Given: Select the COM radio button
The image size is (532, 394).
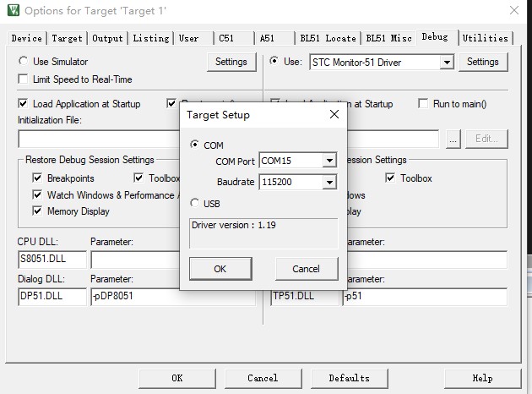Looking at the screenshot, I should click(194, 145).
